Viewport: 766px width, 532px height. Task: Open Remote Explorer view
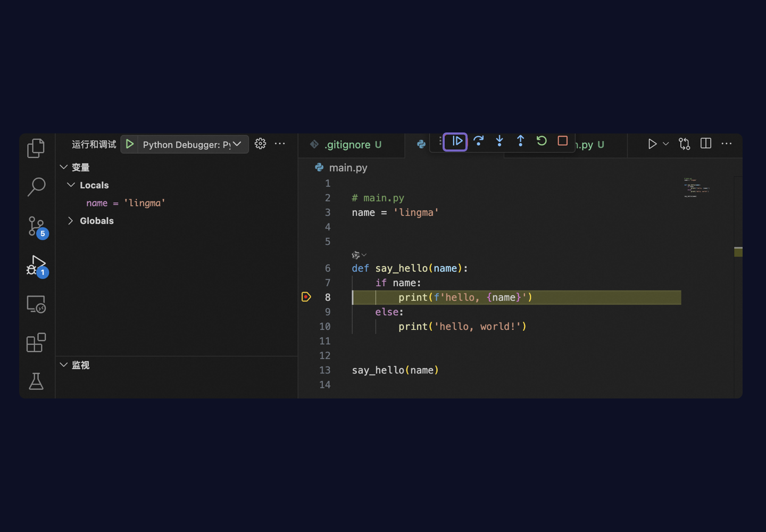pos(36,304)
